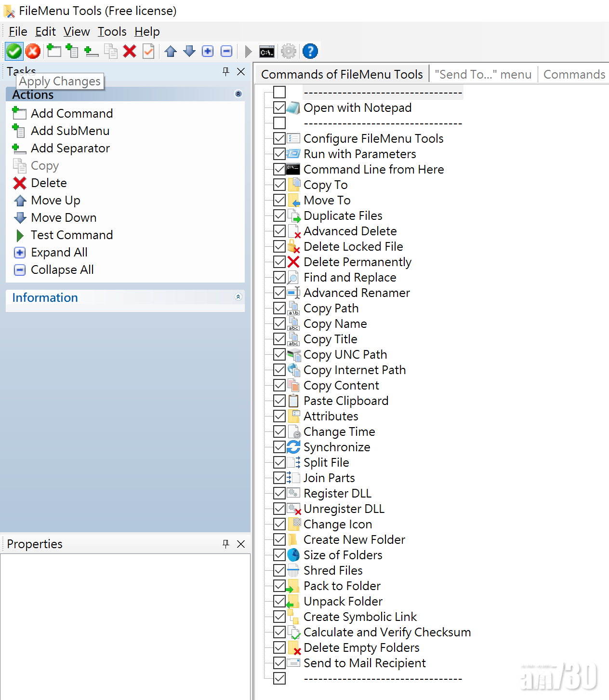
Task: Click Add Separator in Actions list
Action: pos(70,148)
